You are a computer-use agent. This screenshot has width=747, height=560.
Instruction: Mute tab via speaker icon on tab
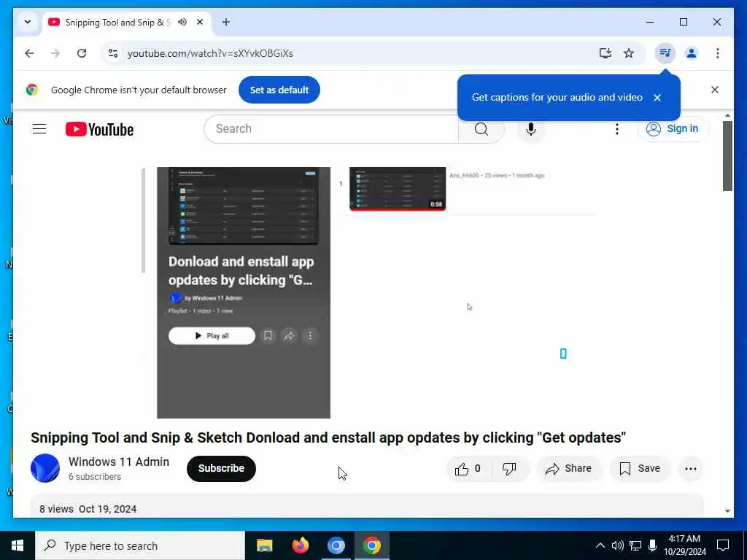point(182,22)
